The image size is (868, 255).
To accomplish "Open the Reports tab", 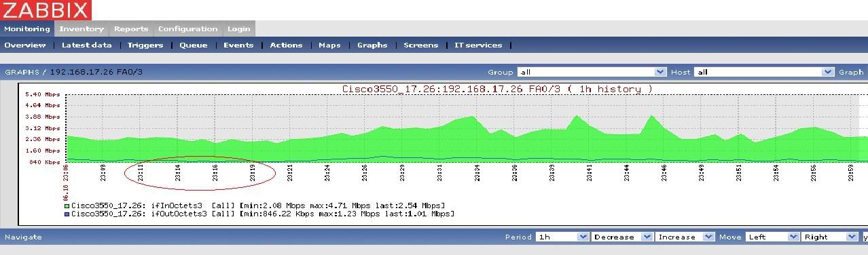I will [131, 28].
